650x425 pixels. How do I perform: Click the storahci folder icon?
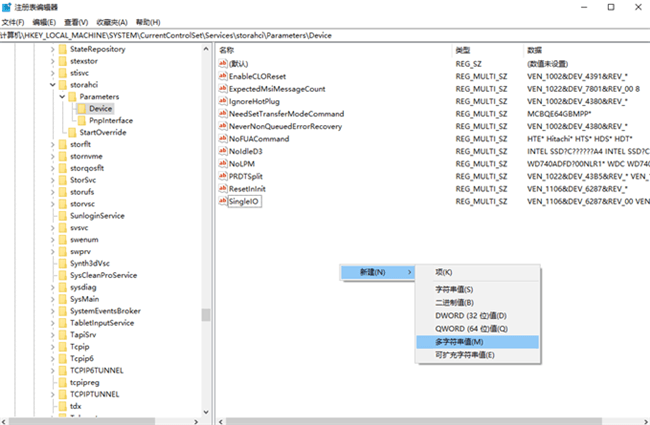pos(63,85)
